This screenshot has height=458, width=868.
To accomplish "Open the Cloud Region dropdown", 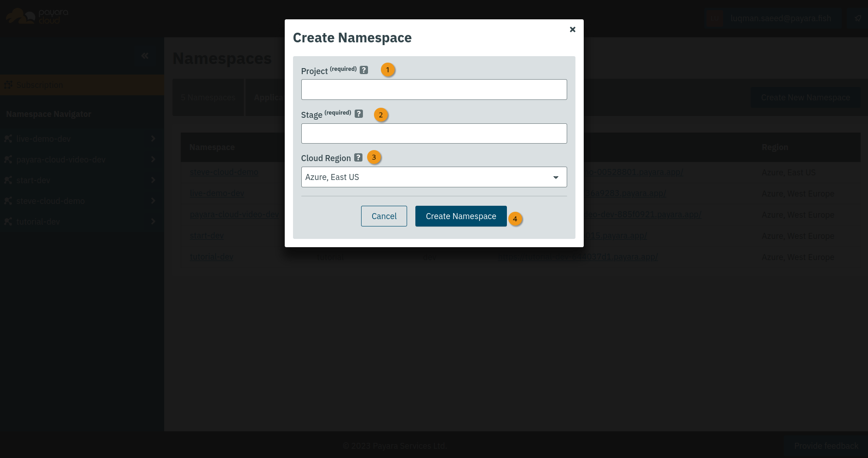I will click(433, 177).
